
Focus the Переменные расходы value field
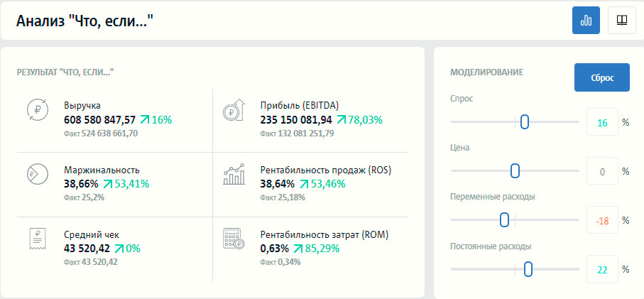click(602, 221)
